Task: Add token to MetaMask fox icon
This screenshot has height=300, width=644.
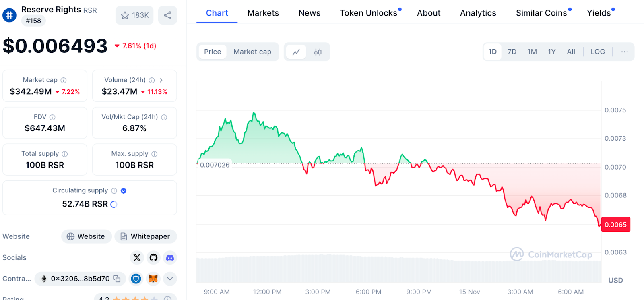Action: pos(153,279)
